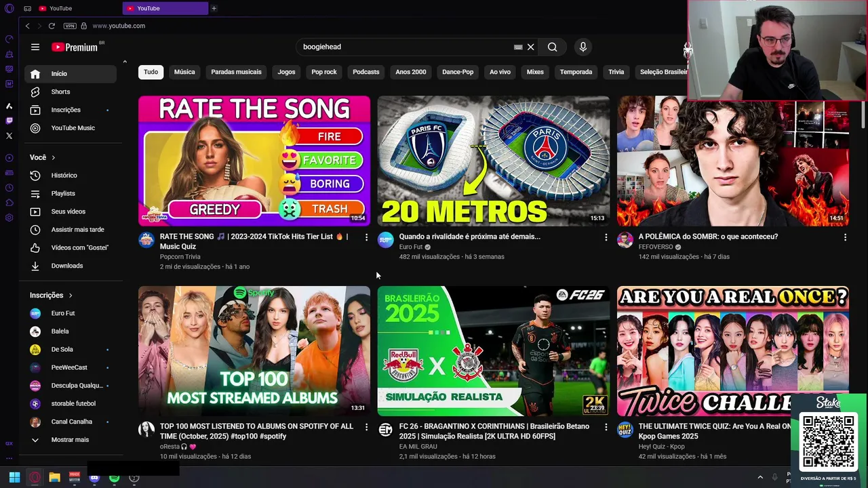This screenshot has height=488, width=868.
Task: Open Twitch in the Opera GX sidebar
Action: coord(9,121)
